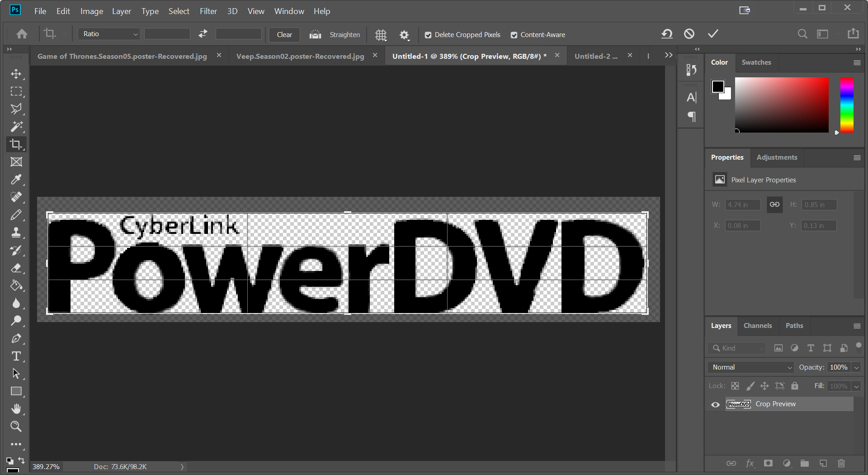
Task: Open the Opacity dropdown arrow
Action: pos(856,367)
